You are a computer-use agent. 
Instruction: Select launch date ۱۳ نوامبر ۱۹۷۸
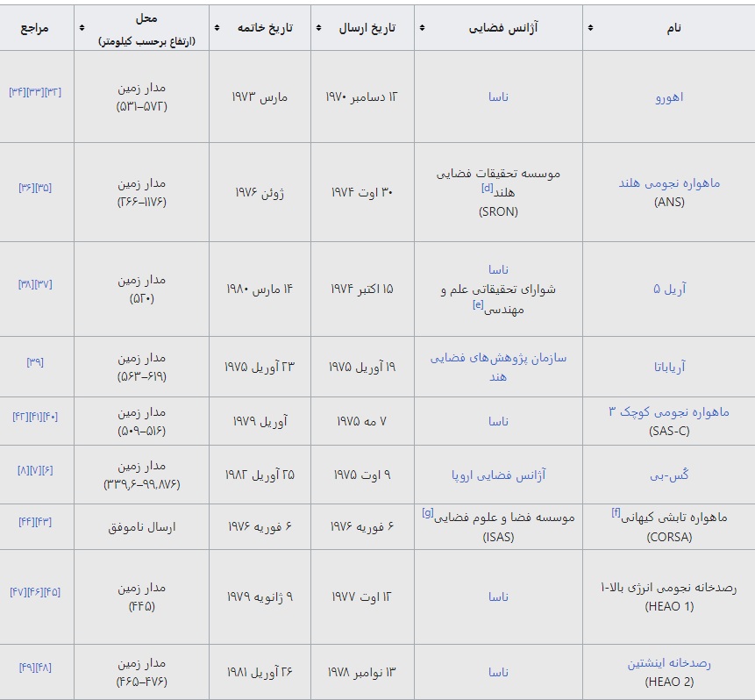(x=361, y=672)
